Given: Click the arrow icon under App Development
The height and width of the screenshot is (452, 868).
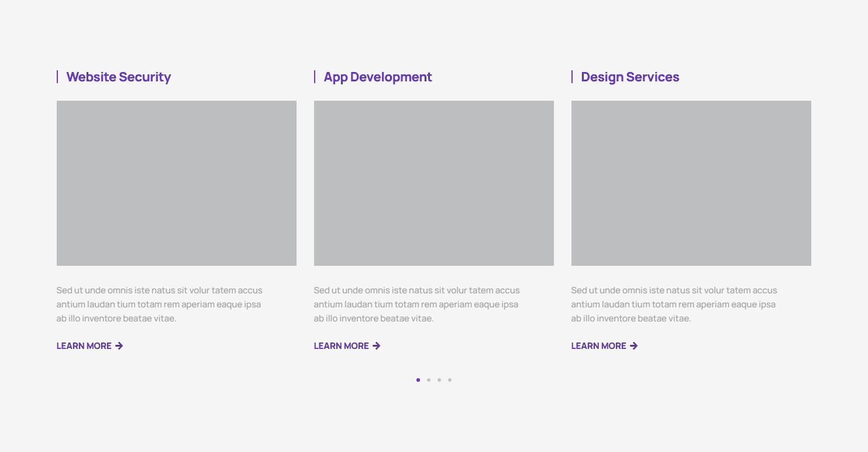Looking at the screenshot, I should click(x=377, y=346).
